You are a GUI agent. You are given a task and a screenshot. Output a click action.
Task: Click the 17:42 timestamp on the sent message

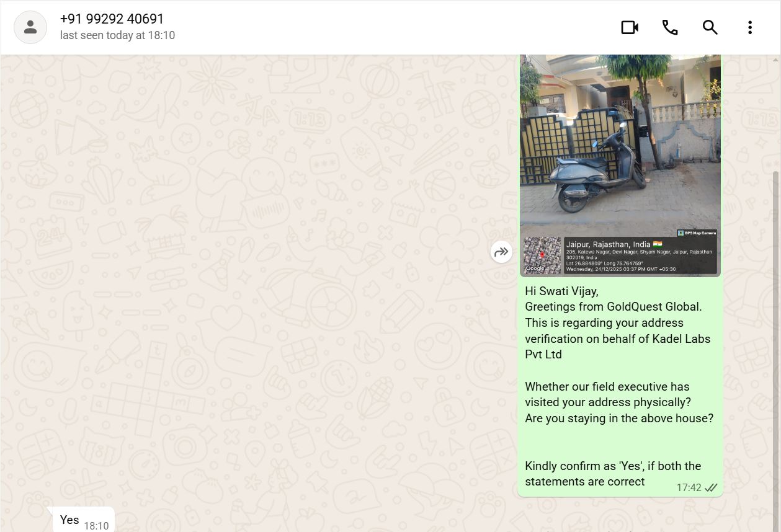click(689, 488)
